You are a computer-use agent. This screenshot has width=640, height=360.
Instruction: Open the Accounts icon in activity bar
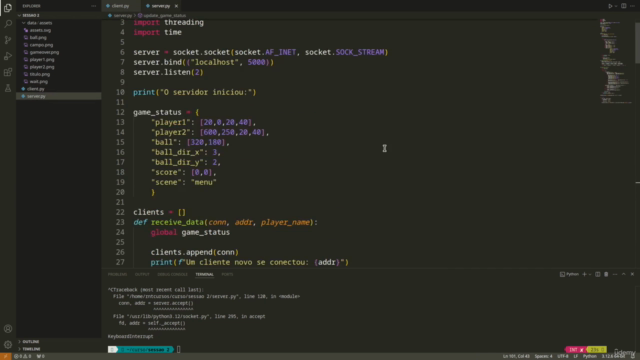pos(8,329)
